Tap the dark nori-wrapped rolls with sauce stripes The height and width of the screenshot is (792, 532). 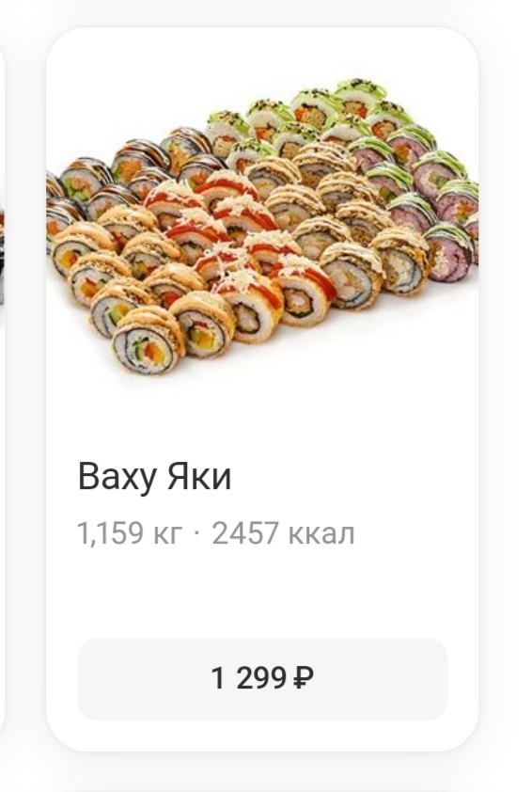point(126,172)
